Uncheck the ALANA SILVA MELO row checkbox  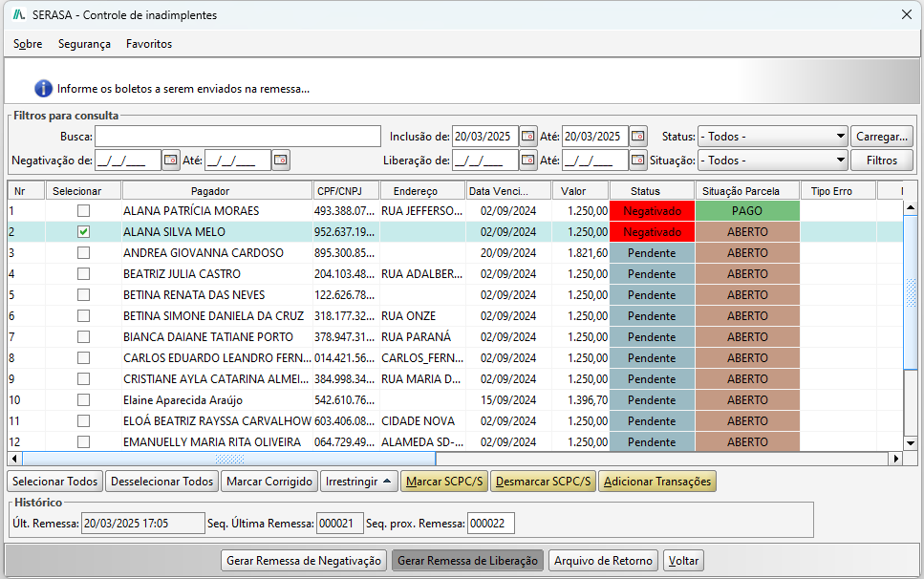coord(84,231)
